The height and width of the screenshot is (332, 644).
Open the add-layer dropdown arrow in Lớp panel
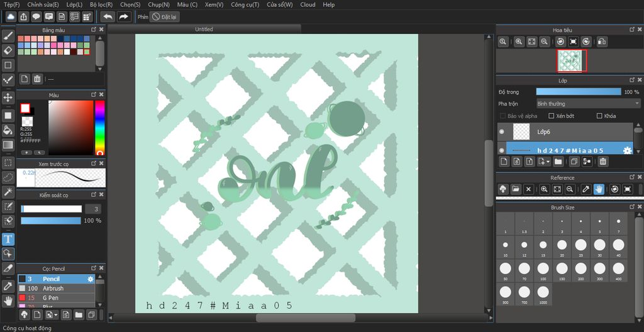[548, 162]
